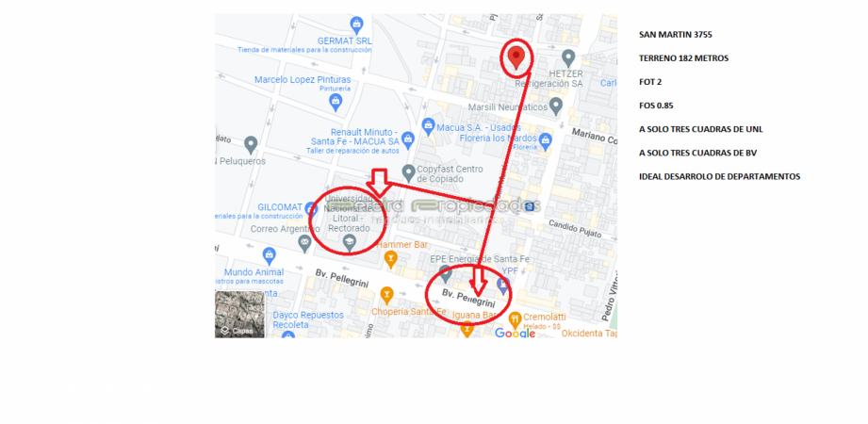Click the YPF gas station marker
This screenshot has height=424, width=868.
coord(502,285)
